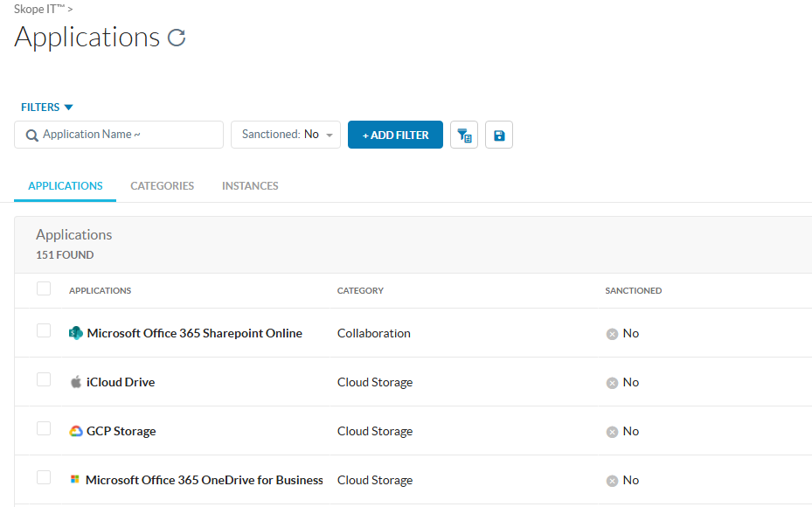
Task: Switch to the CATEGORIES tab
Action: [x=162, y=186]
